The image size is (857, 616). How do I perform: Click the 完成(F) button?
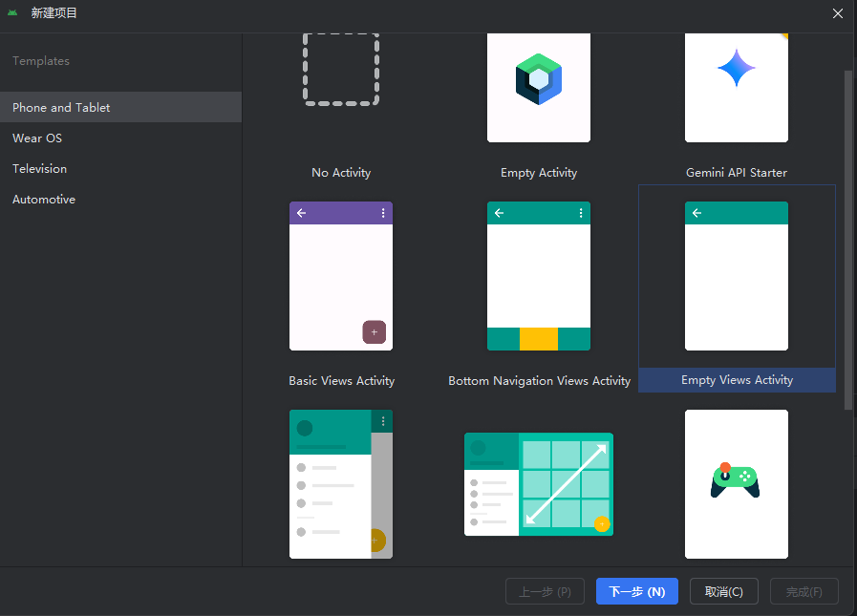pyautogui.click(x=804, y=591)
